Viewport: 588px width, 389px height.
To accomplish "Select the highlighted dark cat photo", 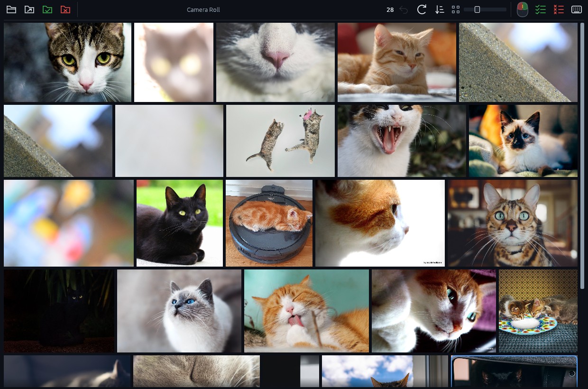I will [x=514, y=371].
